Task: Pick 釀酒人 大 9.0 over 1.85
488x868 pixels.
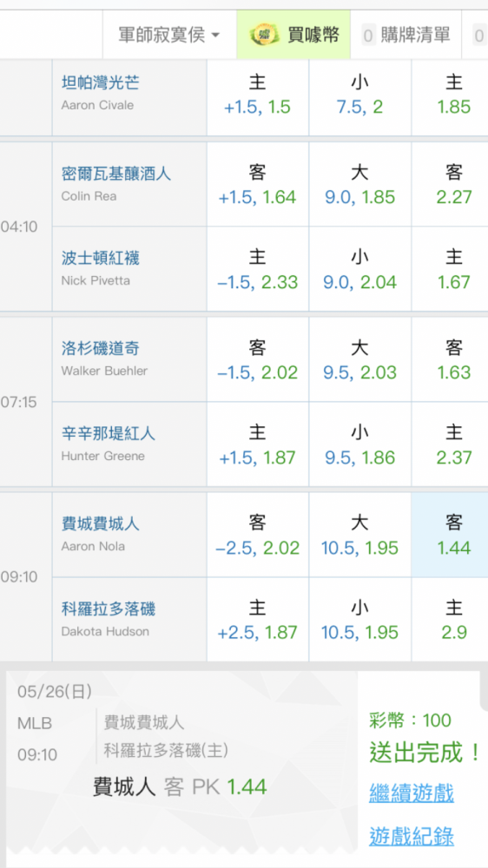Action: 360,184
